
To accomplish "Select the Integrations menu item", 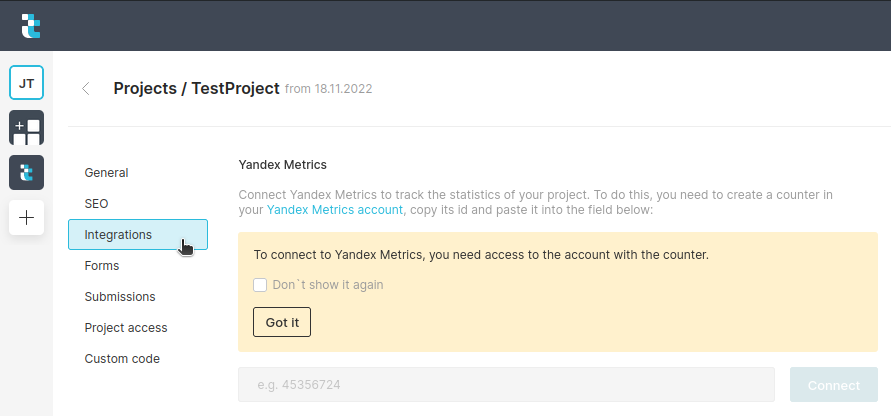I will [x=118, y=234].
